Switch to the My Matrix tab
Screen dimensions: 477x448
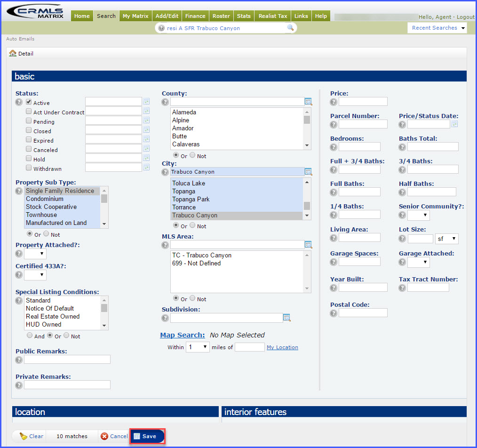[135, 16]
